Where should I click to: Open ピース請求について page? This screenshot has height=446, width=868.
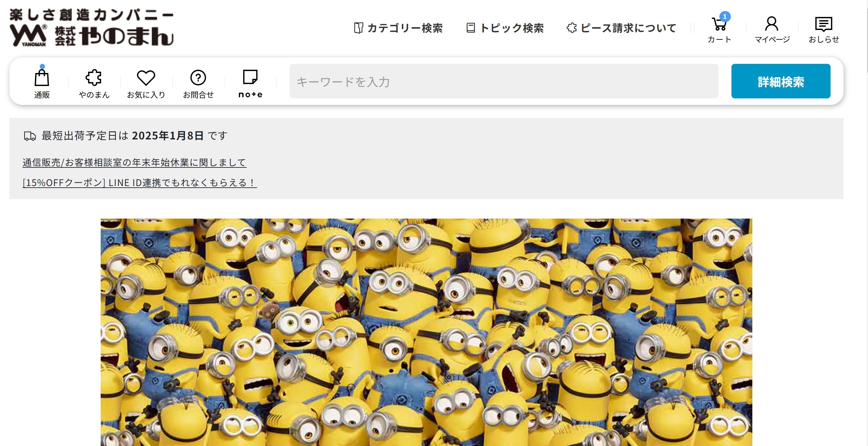click(x=621, y=28)
